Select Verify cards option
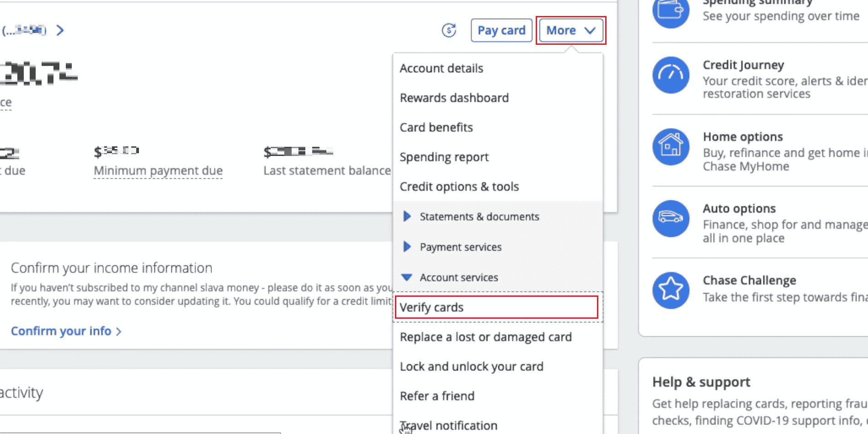 [x=497, y=307]
